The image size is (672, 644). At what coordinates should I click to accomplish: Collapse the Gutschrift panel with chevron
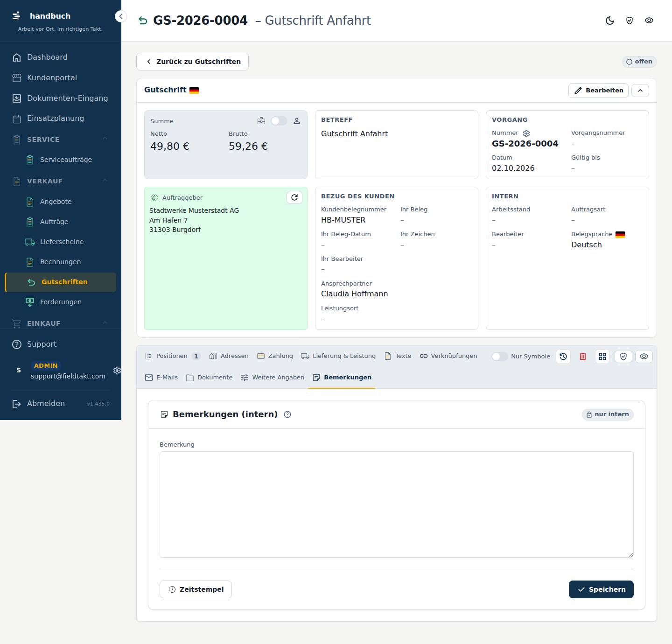tap(640, 91)
